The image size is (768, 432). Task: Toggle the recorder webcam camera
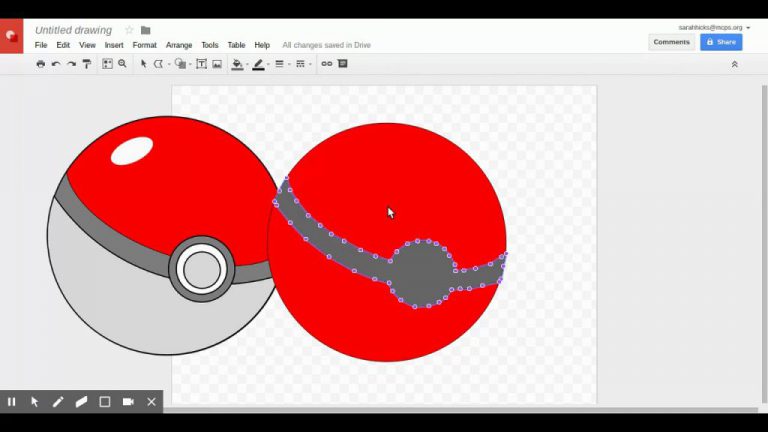tap(128, 402)
